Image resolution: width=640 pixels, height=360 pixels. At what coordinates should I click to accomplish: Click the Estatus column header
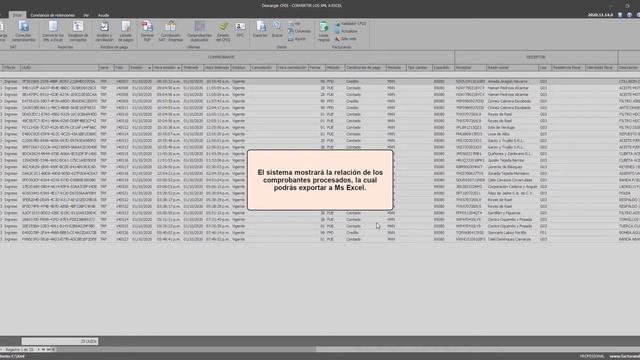[240, 68]
